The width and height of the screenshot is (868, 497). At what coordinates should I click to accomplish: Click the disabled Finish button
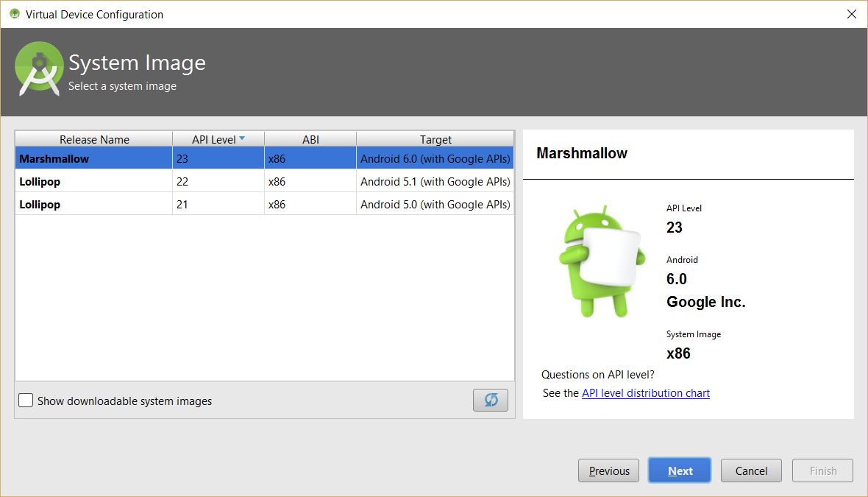coord(822,470)
